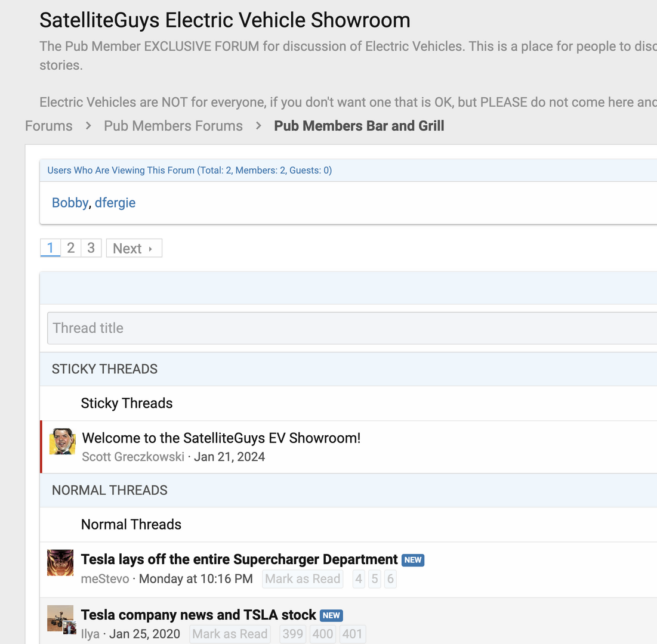View Bobby's profile
This screenshot has height=644, width=657.
[x=70, y=203]
